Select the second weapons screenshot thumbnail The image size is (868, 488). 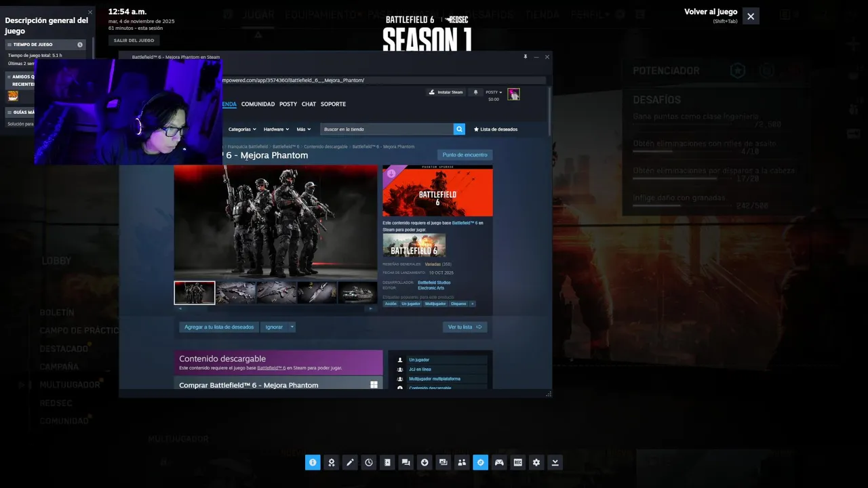(x=236, y=293)
